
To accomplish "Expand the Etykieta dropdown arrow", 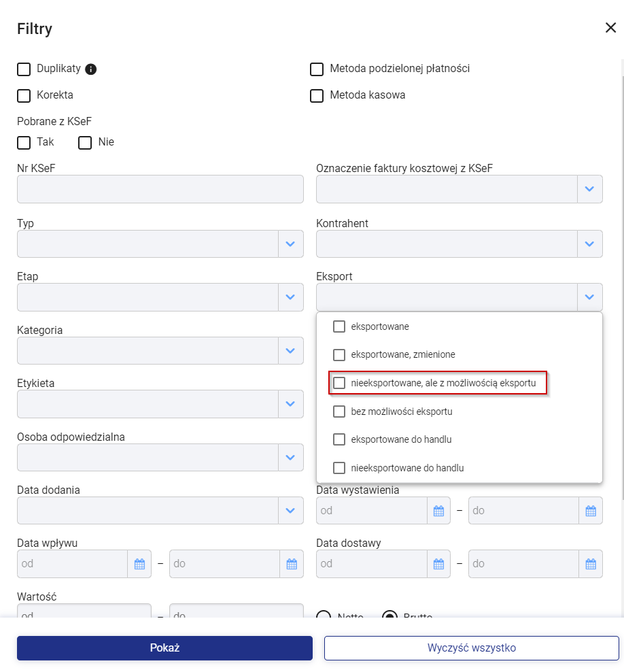I will click(290, 404).
